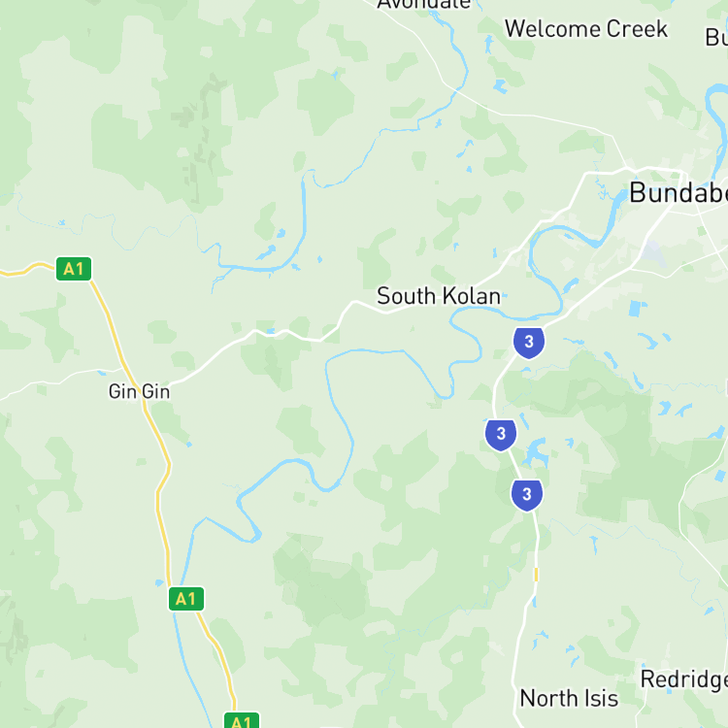Click the Redridge place label
This screenshot has height=728, width=728.
(x=684, y=680)
